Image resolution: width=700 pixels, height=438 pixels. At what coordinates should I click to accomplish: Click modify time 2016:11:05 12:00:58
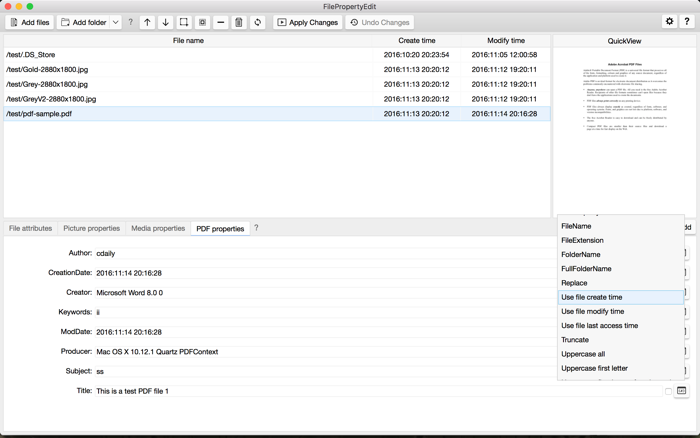point(504,55)
